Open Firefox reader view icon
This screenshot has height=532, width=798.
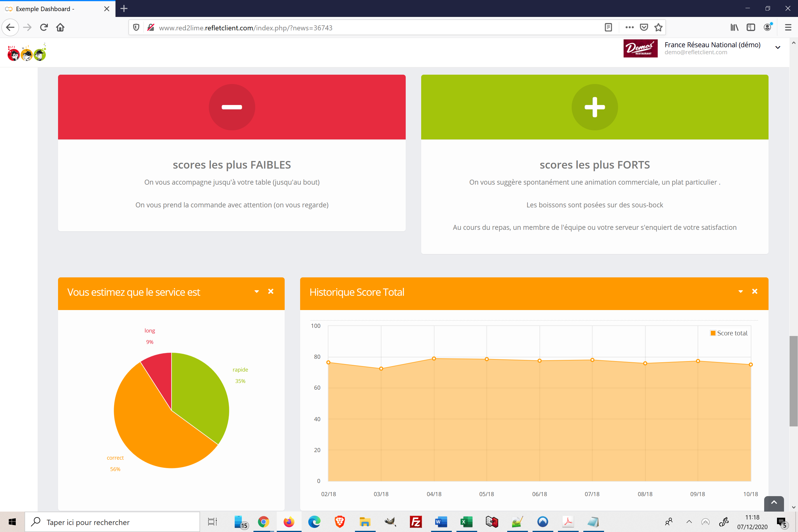pyautogui.click(x=608, y=27)
